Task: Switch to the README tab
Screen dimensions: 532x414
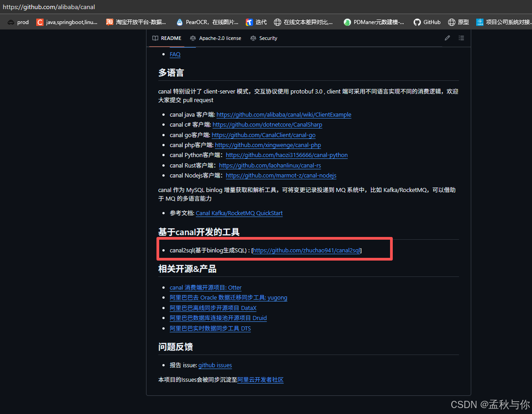Action: pos(167,39)
